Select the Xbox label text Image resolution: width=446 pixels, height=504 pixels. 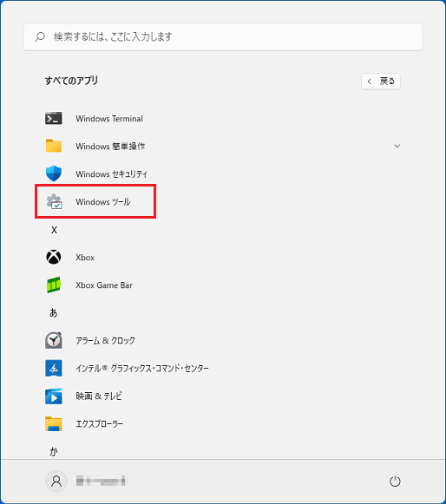(x=85, y=258)
